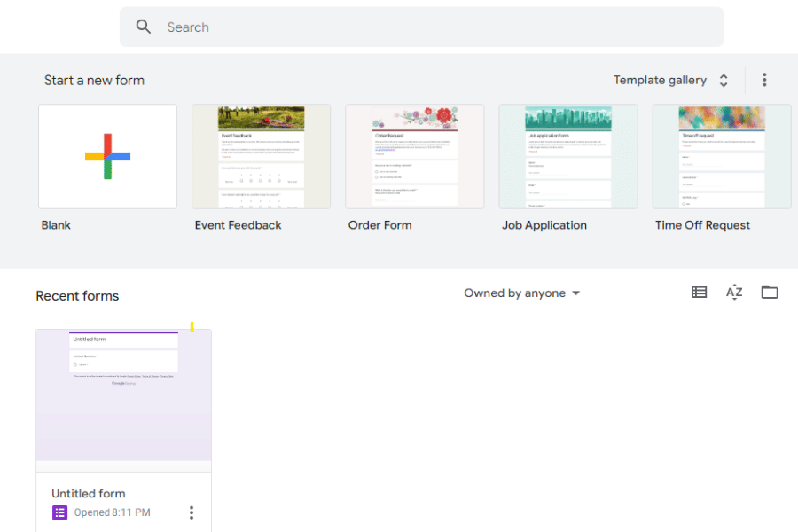Open the three-dot menu beside Template gallery
The image size is (798, 532).
tap(764, 81)
